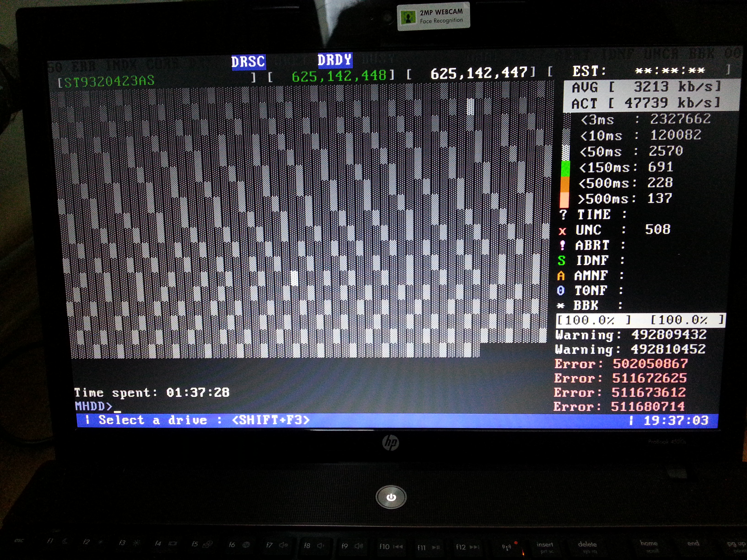The width and height of the screenshot is (747, 560).
Task: Click the <10ms count 120082
Action: (675, 135)
